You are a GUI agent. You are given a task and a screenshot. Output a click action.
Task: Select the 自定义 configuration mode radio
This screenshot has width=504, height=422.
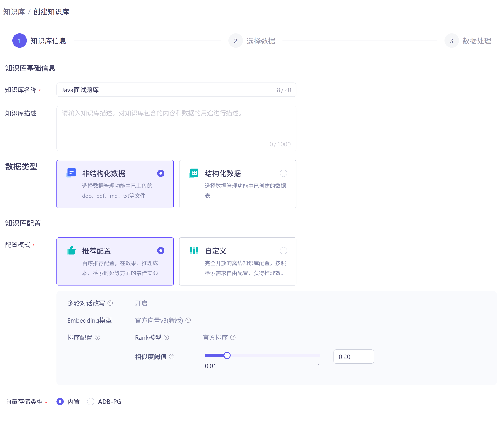283,251
